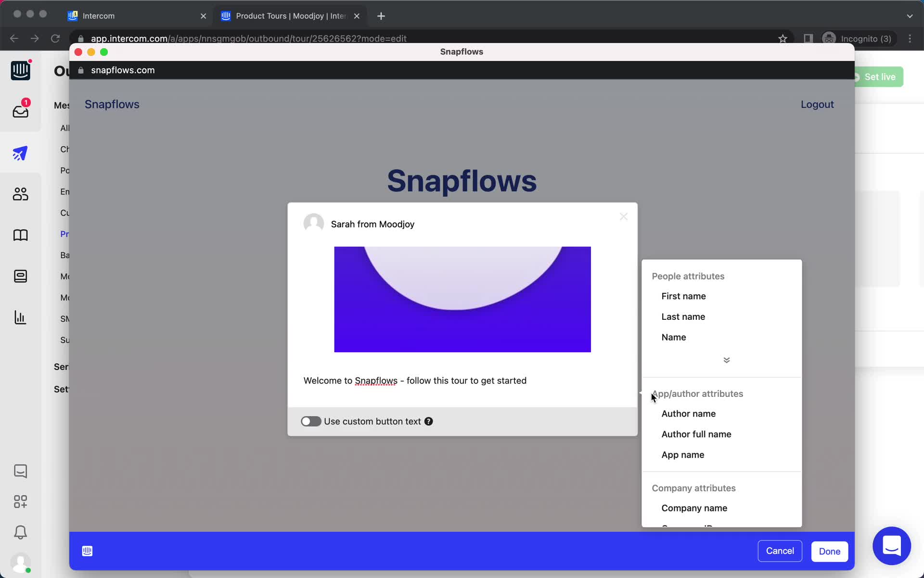Click the help icon next to custom button text
This screenshot has width=924, height=578.
[428, 421]
